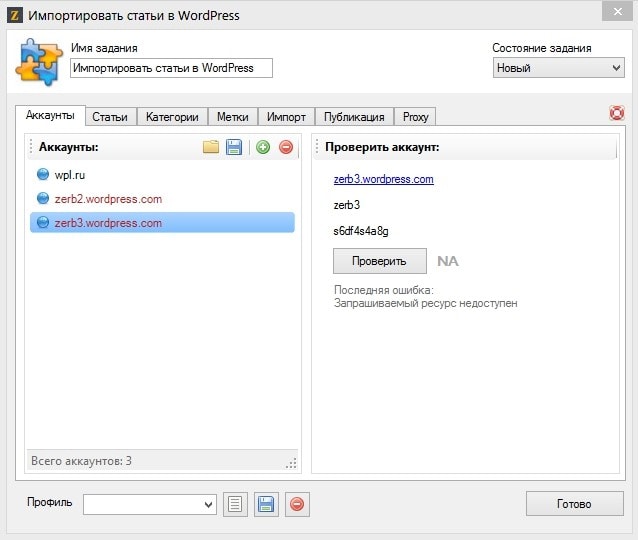Save profile using bottom floppy icon
Screen dimensions: 638x540
point(266,504)
